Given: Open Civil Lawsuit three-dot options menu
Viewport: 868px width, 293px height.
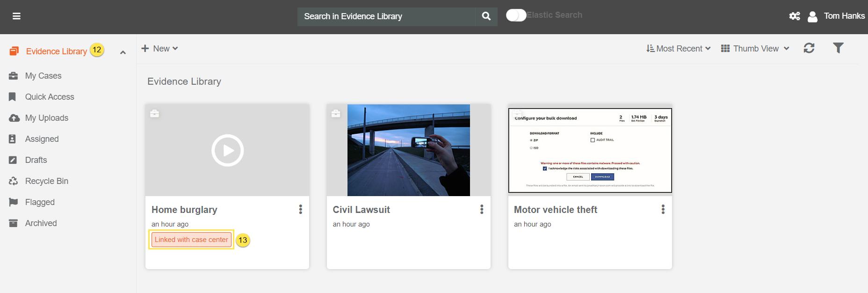Looking at the screenshot, I should click(482, 210).
